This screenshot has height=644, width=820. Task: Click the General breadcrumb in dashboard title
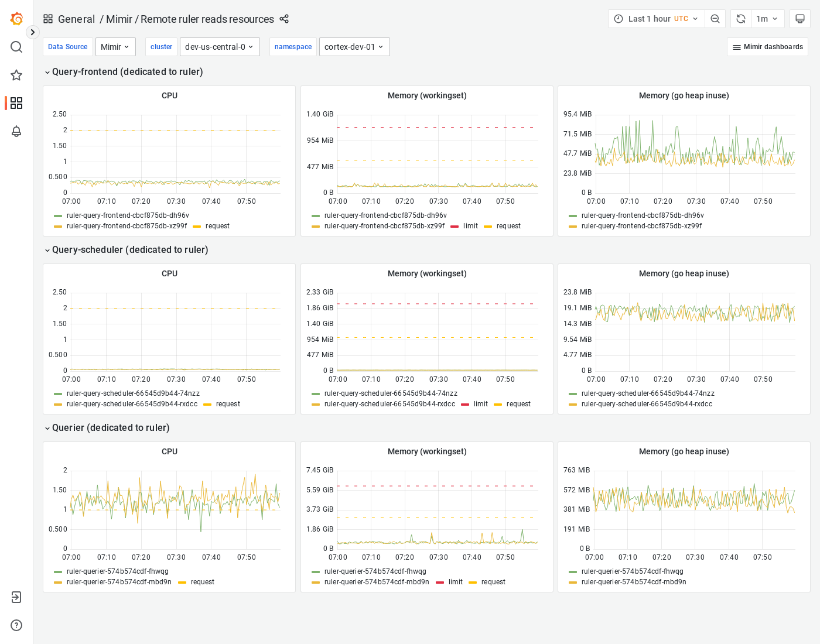click(x=77, y=19)
